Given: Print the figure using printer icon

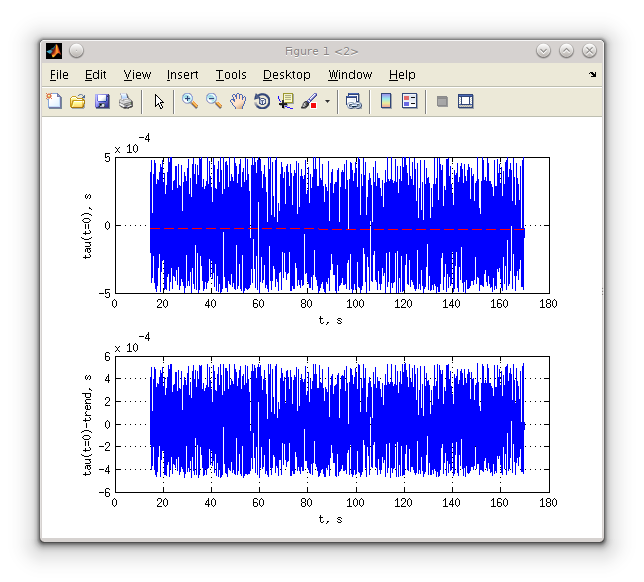Looking at the screenshot, I should tap(126, 101).
